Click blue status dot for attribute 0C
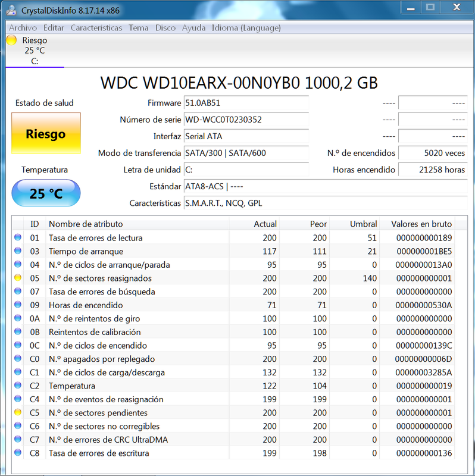Screen dimensions: 475x476 tap(18, 345)
